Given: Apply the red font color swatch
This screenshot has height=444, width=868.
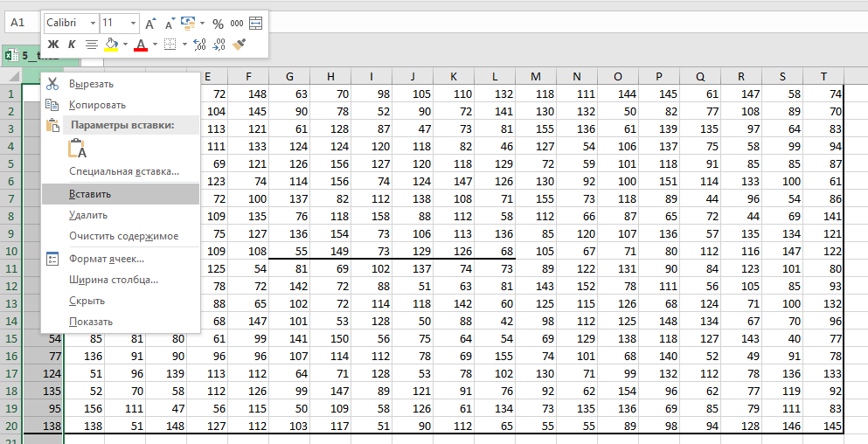Looking at the screenshot, I should pos(141,44).
